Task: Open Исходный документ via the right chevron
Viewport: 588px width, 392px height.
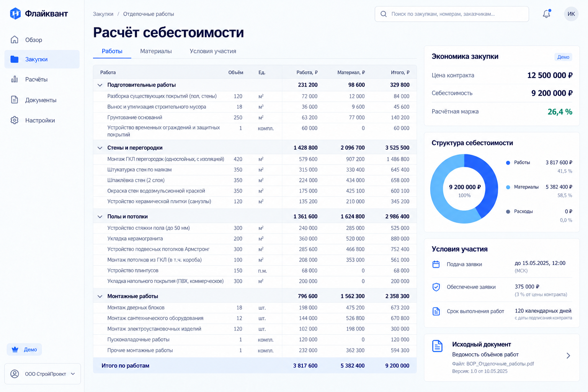Action: [x=568, y=356]
